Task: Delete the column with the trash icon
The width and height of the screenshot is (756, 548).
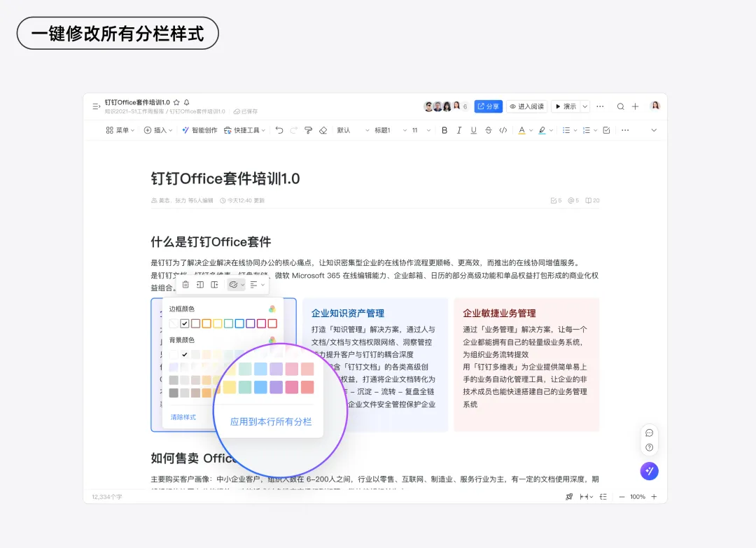Action: pos(185,285)
